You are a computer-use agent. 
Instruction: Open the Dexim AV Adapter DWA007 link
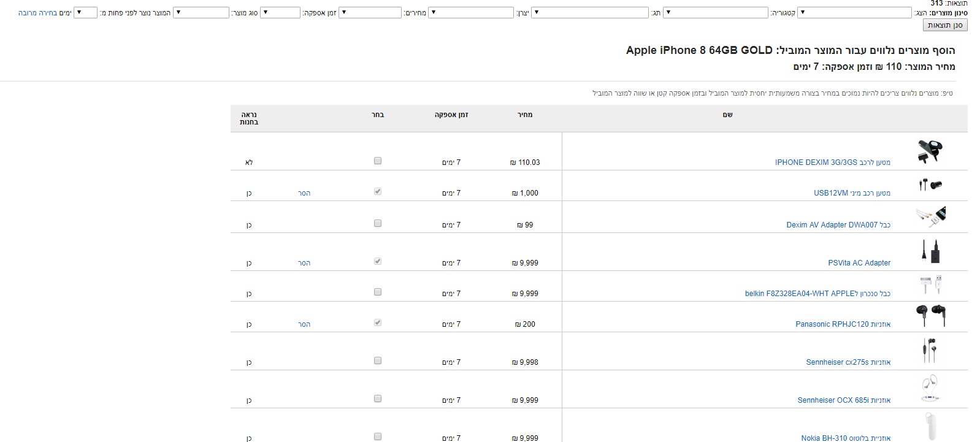(x=838, y=225)
